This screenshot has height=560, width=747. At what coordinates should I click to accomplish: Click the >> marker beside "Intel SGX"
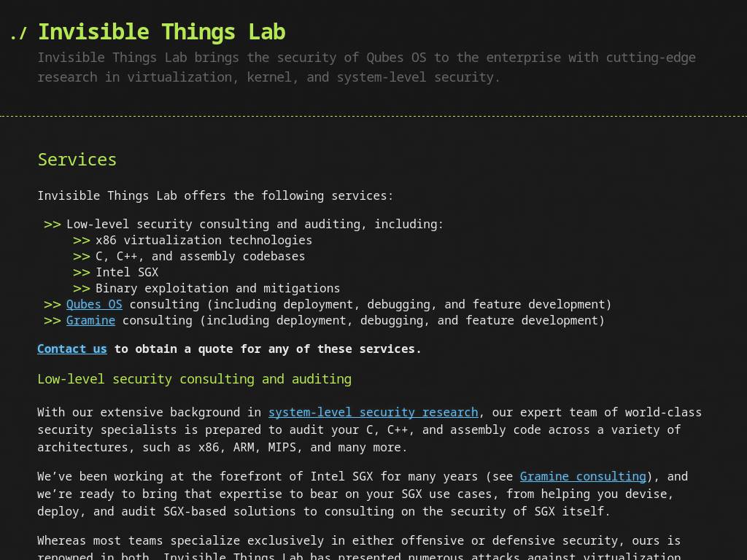(82, 273)
